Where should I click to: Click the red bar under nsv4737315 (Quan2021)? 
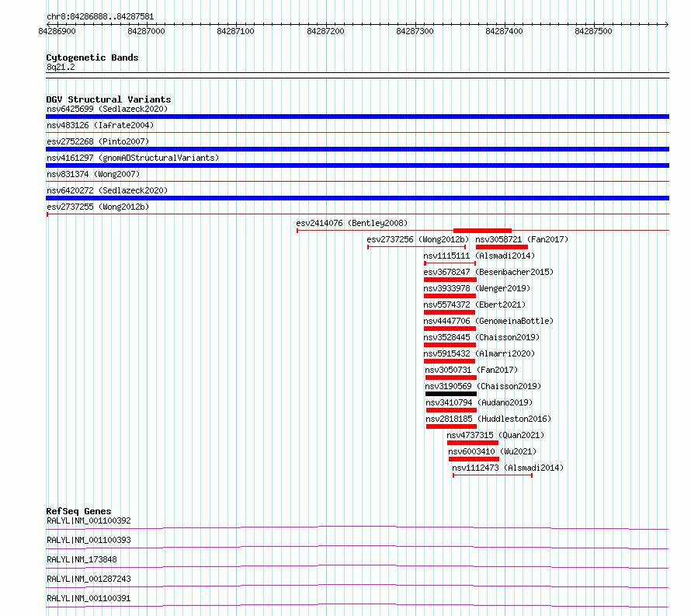click(x=472, y=443)
